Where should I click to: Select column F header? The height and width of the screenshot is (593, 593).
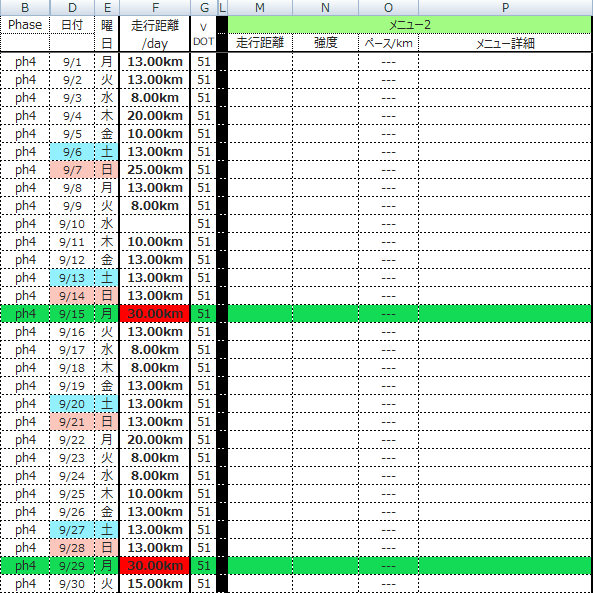tap(155, 7)
